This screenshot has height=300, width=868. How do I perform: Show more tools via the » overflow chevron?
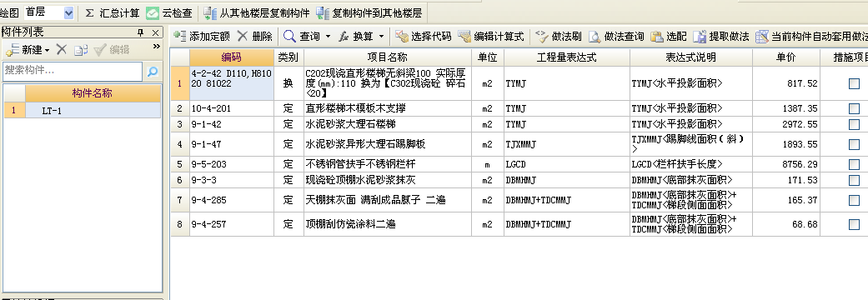pos(156,47)
